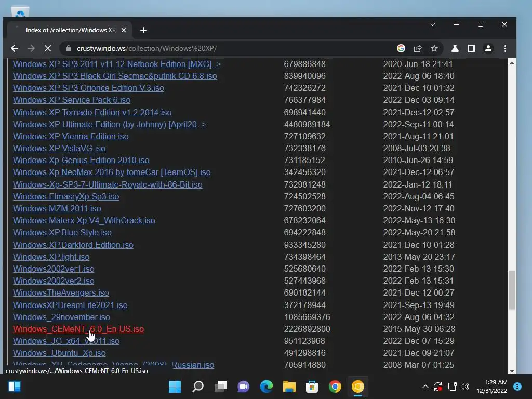Open WindowsTheAvengers.iso
This screenshot has height=399, width=532.
(x=61, y=293)
